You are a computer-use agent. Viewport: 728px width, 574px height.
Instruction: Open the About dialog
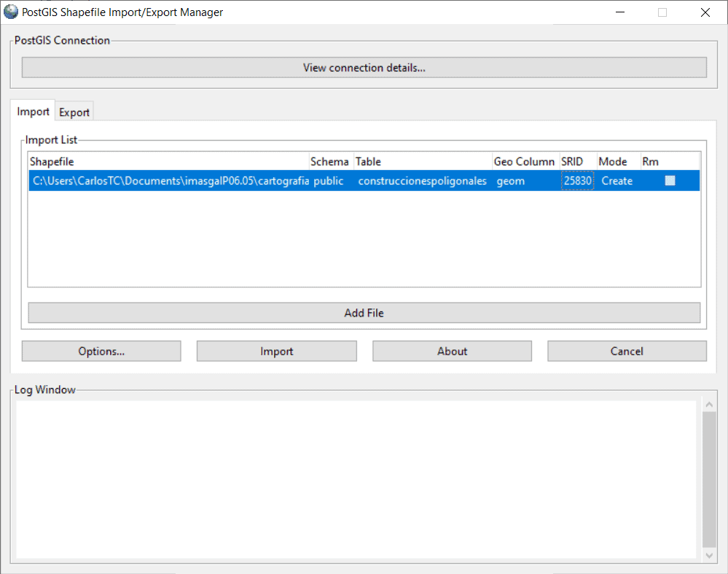click(x=452, y=352)
